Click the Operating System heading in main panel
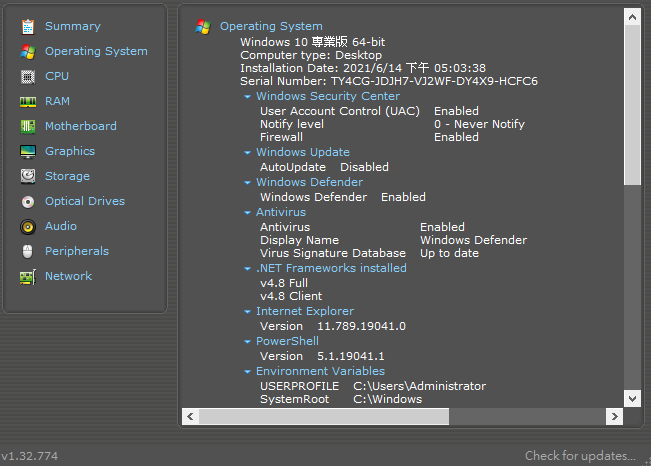This screenshot has width=651, height=466. (271, 26)
